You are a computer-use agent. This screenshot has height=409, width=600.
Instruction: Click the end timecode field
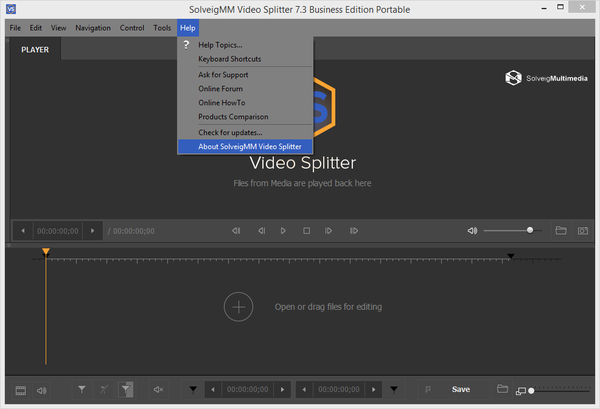339,389
